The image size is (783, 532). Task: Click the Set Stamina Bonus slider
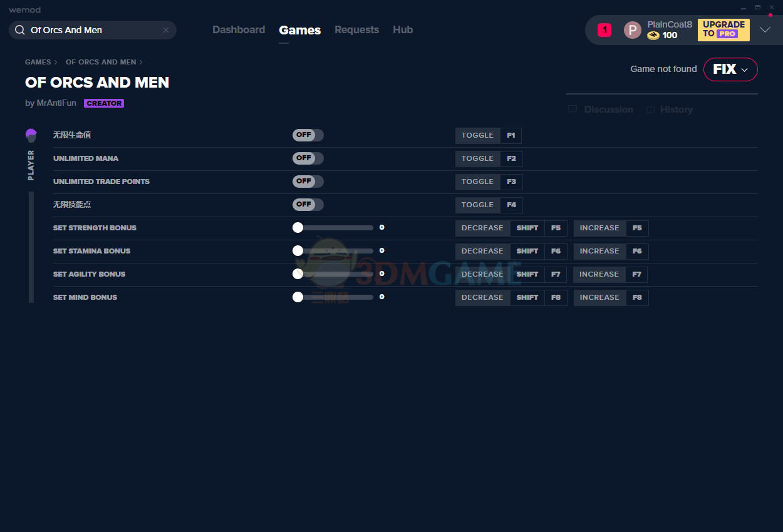[x=333, y=251]
